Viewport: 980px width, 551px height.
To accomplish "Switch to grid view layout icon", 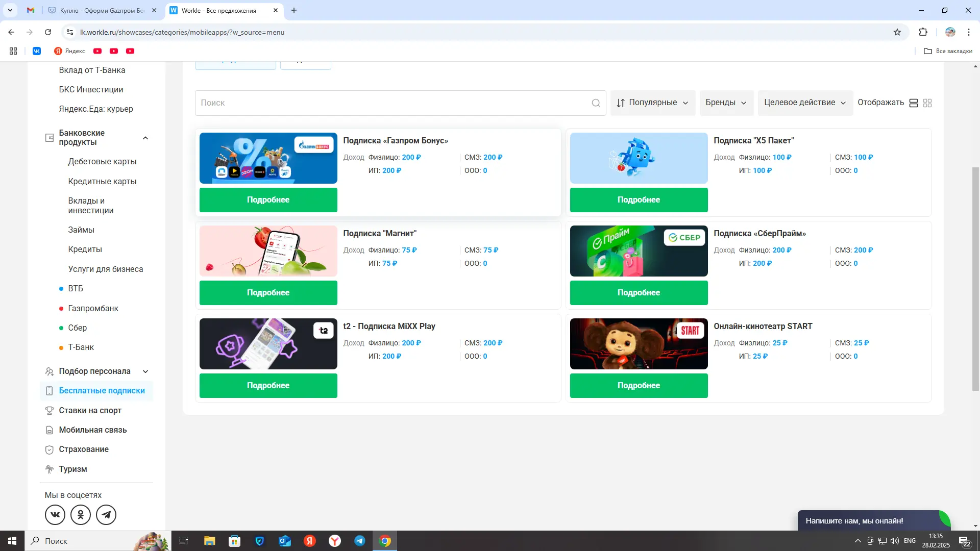I will coord(927,103).
